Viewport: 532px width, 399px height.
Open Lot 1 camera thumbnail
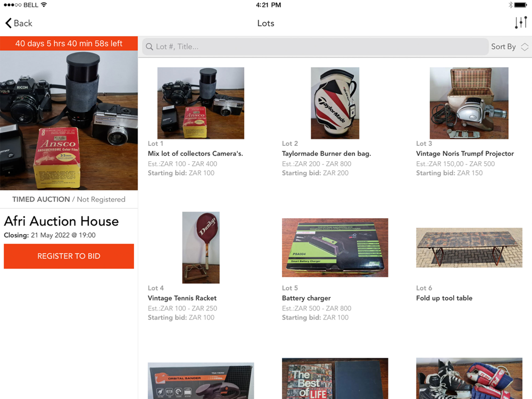pos(201,103)
